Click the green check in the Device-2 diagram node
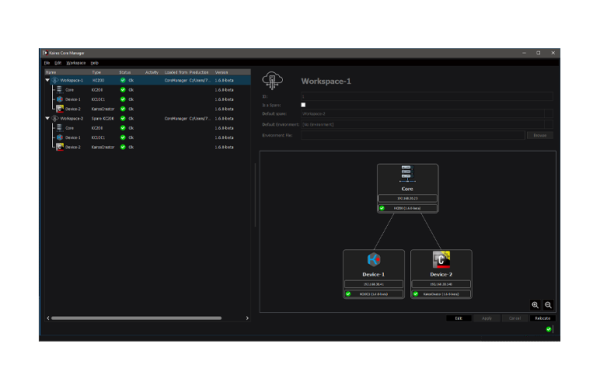The image size is (600, 389). pos(416,294)
